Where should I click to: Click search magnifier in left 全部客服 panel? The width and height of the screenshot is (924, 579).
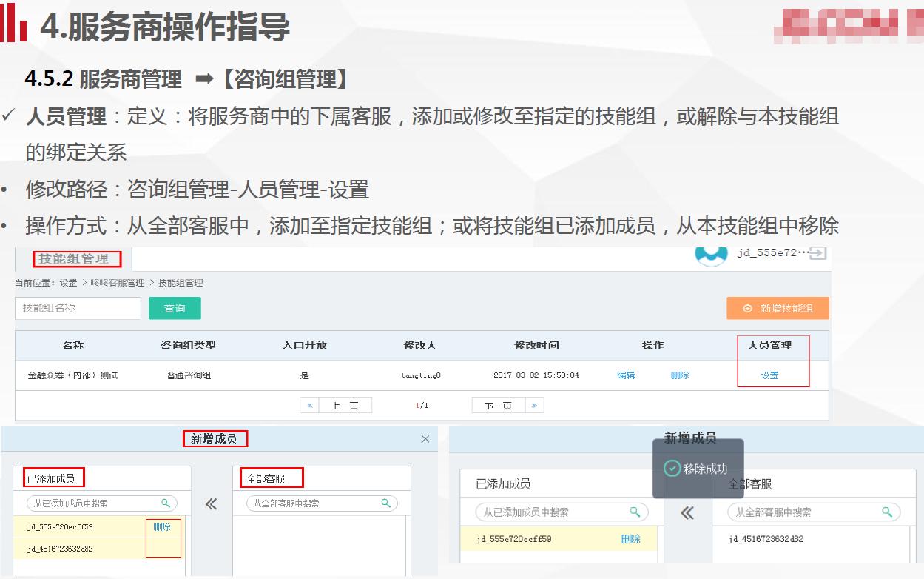(x=385, y=503)
